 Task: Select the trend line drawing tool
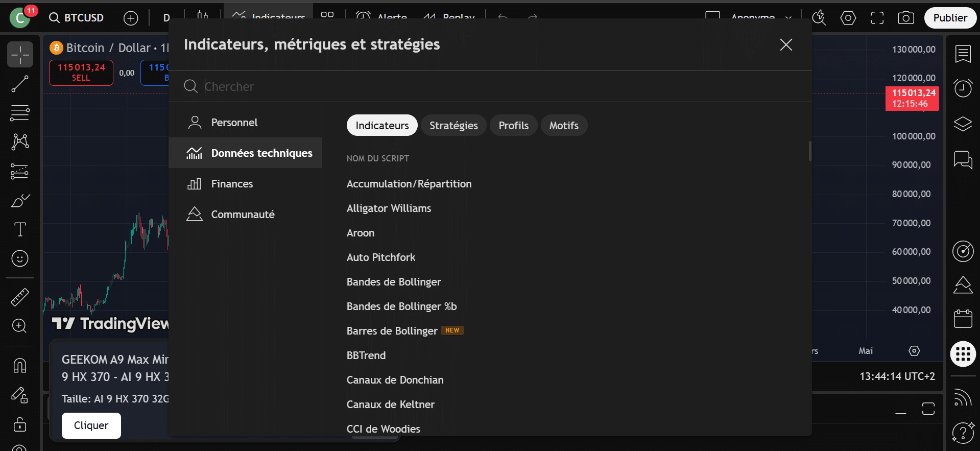(20, 84)
